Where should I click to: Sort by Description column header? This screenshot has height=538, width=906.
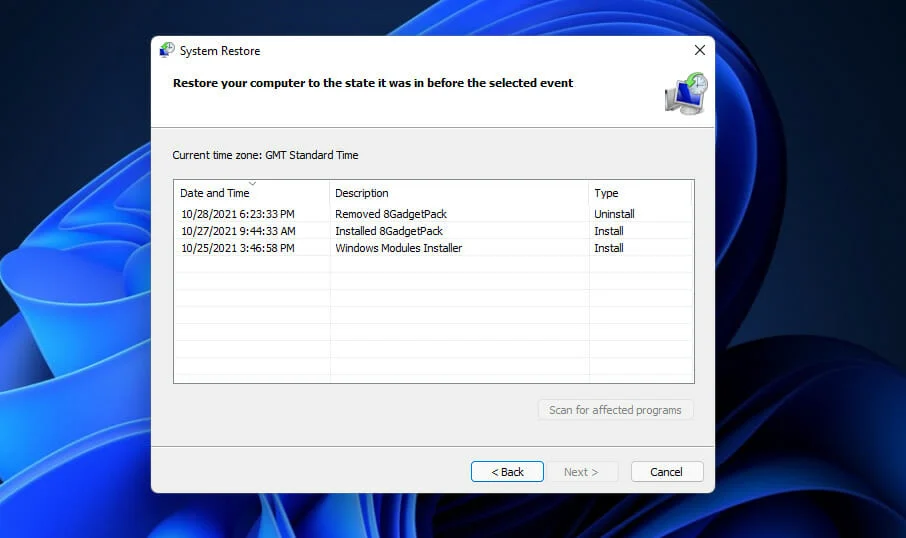459,193
